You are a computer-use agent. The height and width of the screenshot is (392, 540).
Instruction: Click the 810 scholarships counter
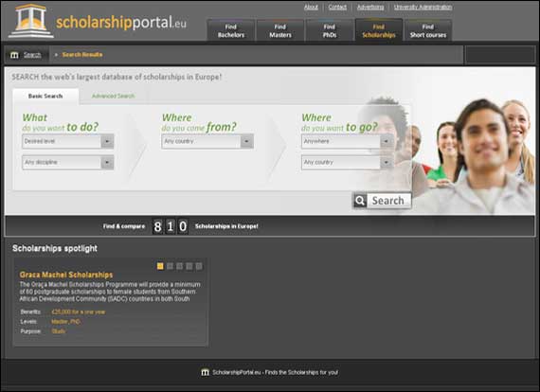pyautogui.click(x=171, y=226)
